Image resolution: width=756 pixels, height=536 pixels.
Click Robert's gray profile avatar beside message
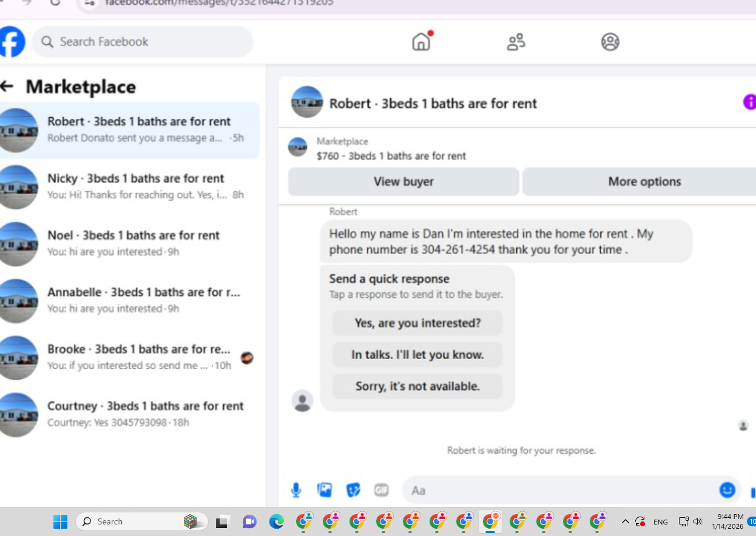pos(302,401)
